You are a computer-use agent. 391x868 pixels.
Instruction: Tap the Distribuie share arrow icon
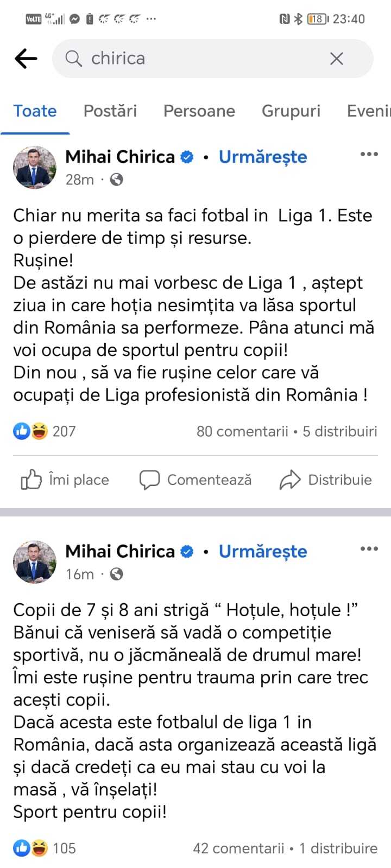click(x=290, y=480)
